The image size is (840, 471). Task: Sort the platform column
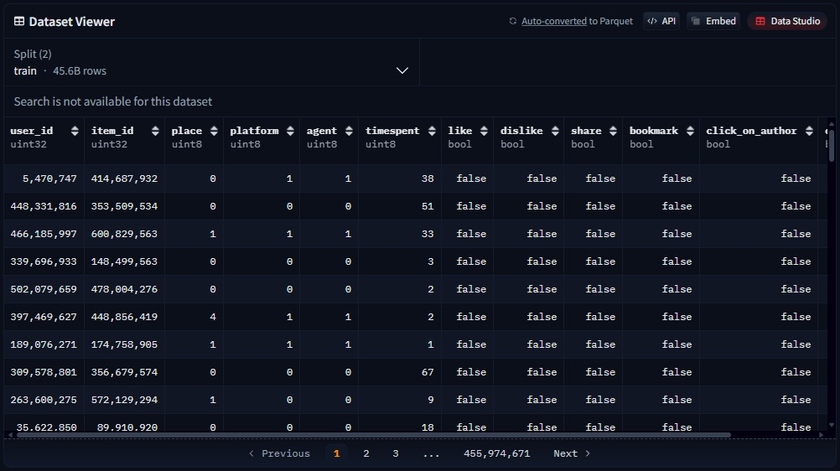click(290, 131)
